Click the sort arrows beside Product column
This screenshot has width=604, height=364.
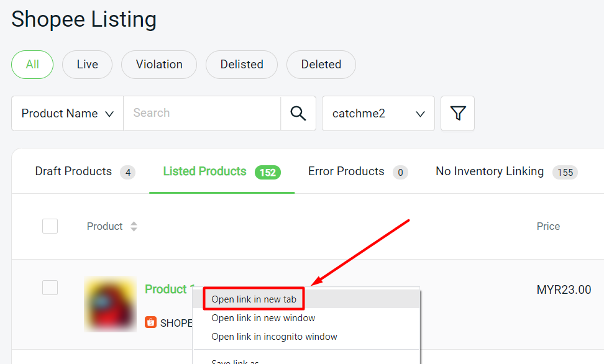[x=134, y=227]
